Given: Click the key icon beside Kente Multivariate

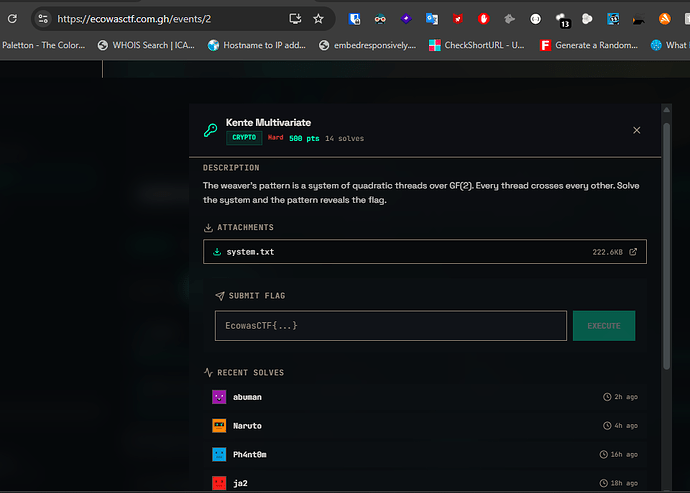Looking at the screenshot, I should 210,130.
